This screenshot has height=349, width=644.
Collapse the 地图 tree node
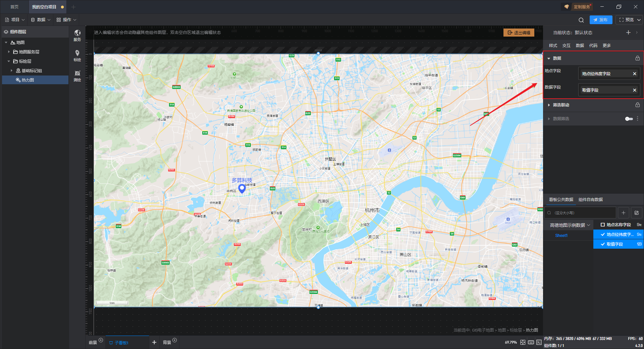[6, 43]
